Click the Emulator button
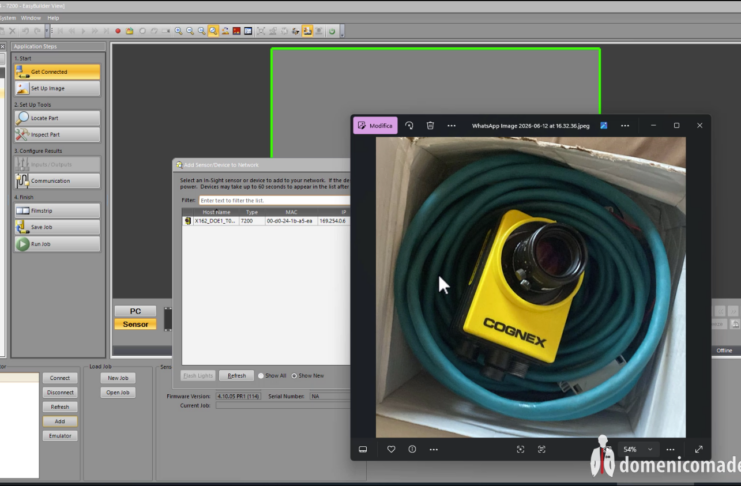 click(60, 436)
